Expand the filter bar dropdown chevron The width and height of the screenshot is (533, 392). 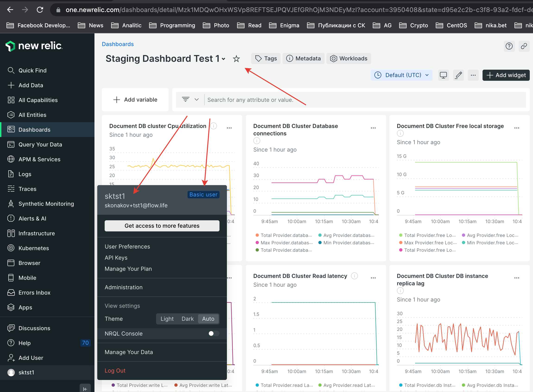(197, 100)
